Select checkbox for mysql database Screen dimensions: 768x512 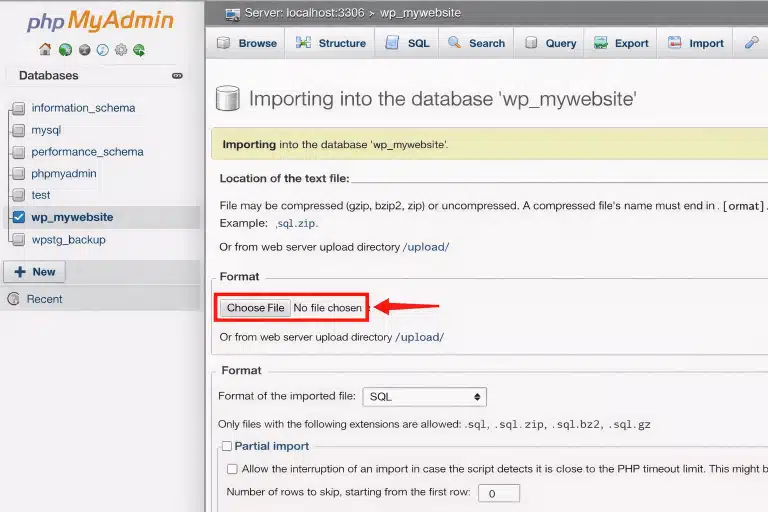click(x=19, y=130)
